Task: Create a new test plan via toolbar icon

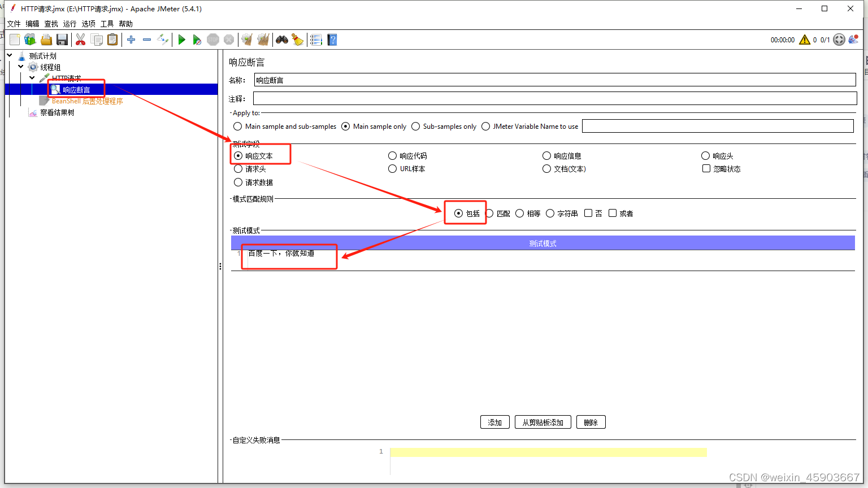Action: tap(15, 40)
